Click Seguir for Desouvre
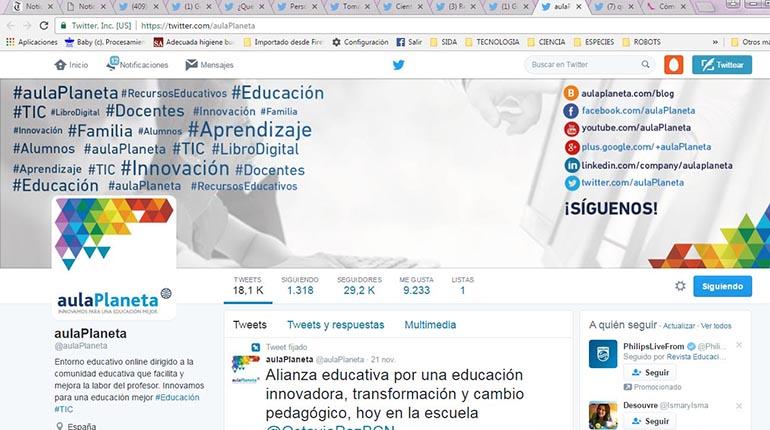Viewport: 770px width, 430px height. tap(650, 421)
